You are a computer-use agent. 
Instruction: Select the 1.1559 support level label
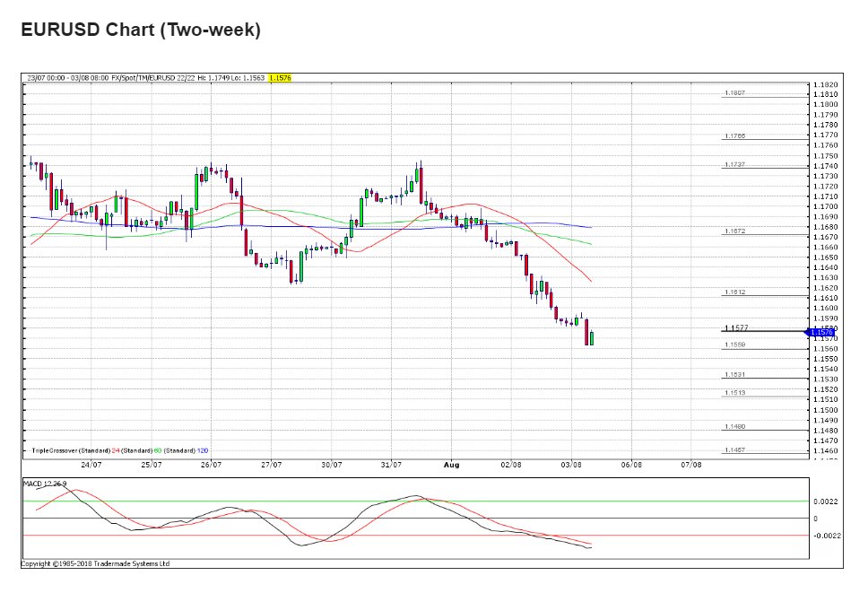tap(735, 344)
